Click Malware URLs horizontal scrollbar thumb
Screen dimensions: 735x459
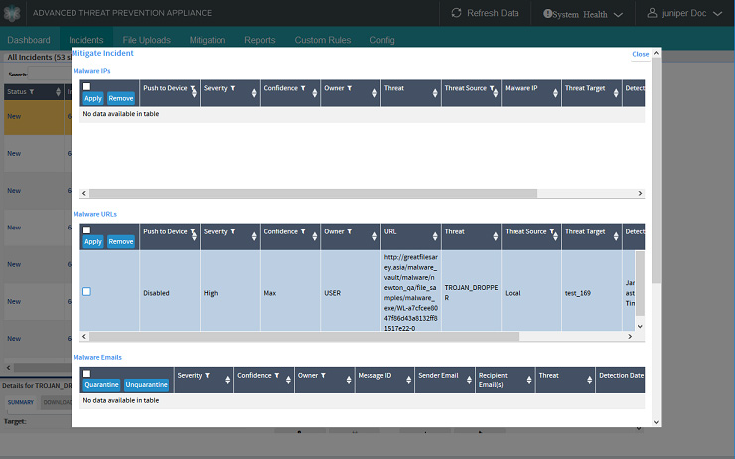[304, 336]
